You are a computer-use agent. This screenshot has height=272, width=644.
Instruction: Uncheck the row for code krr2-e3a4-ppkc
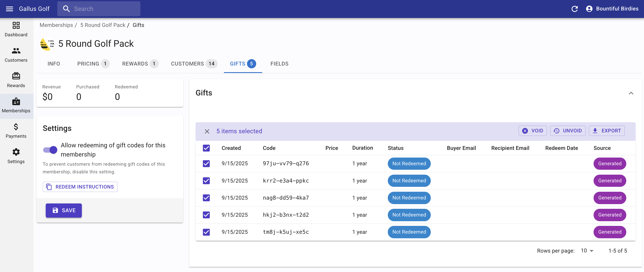[x=206, y=181]
